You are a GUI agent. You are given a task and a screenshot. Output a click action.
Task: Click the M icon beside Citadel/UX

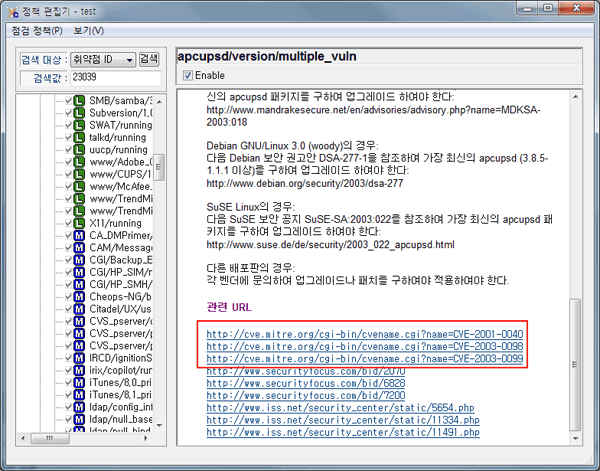point(79,309)
